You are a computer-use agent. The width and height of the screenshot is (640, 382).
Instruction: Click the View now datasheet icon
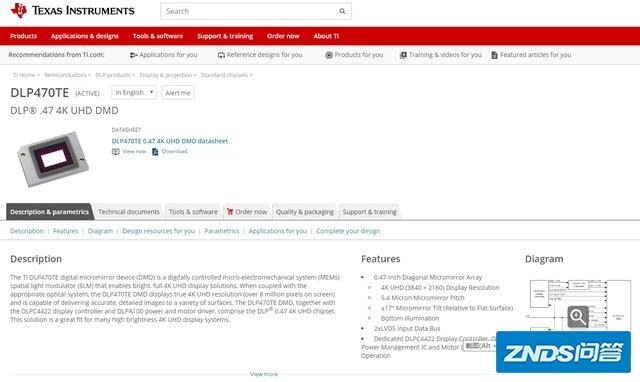pyautogui.click(x=116, y=151)
